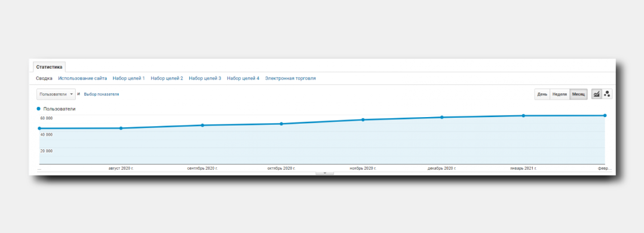This screenshot has height=233, width=644.
Task: Click the Пользователи legend label
Action: [59, 109]
